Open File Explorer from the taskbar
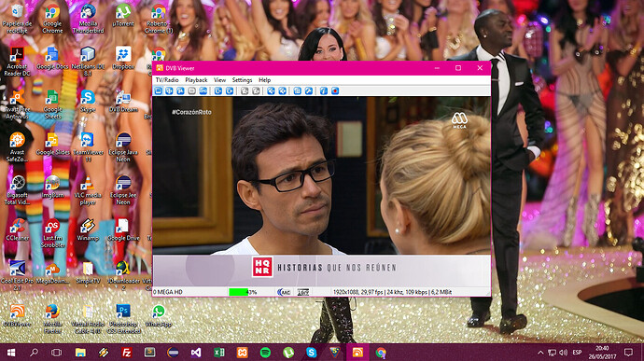This screenshot has height=361, width=644. click(80, 353)
